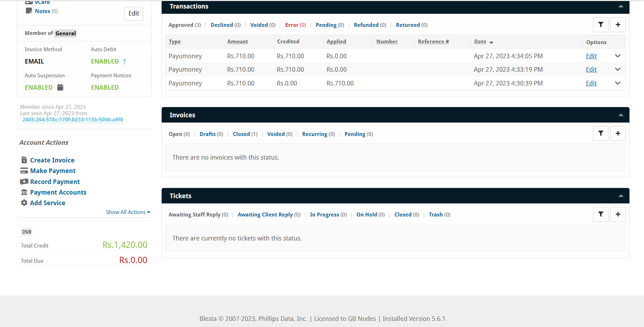Image resolution: width=644 pixels, height=327 pixels.
Task: Click the Auto Suspension calendar icon
Action: (60, 87)
